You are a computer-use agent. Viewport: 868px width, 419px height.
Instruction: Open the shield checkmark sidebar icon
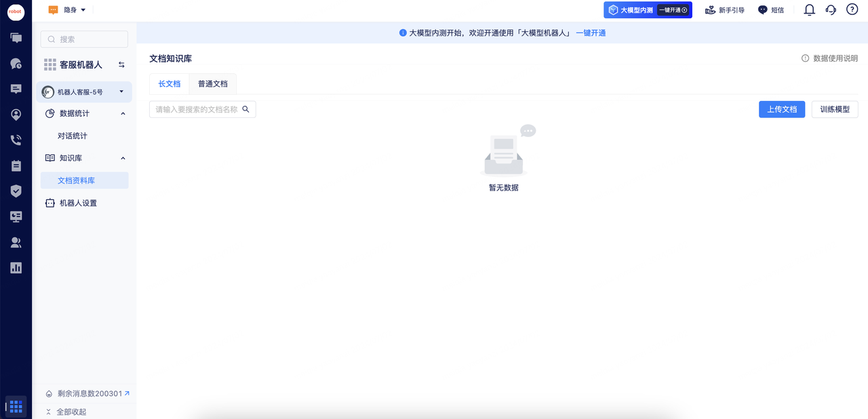click(16, 191)
